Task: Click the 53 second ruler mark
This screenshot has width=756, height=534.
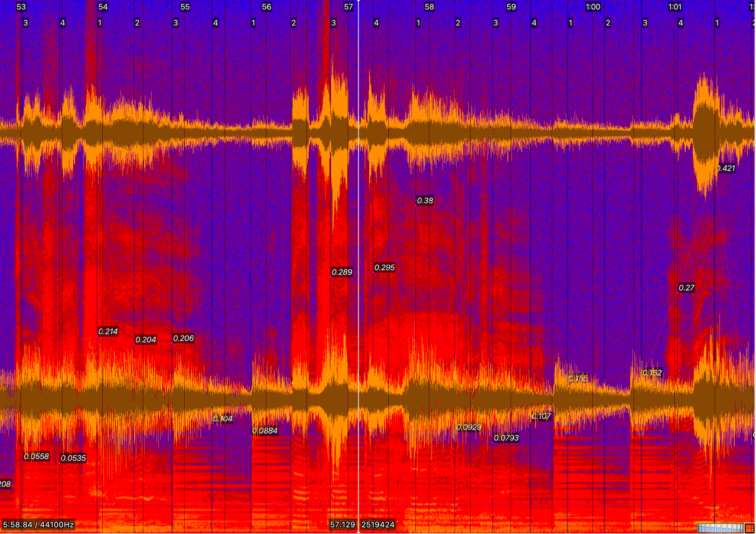Action: click(21, 7)
